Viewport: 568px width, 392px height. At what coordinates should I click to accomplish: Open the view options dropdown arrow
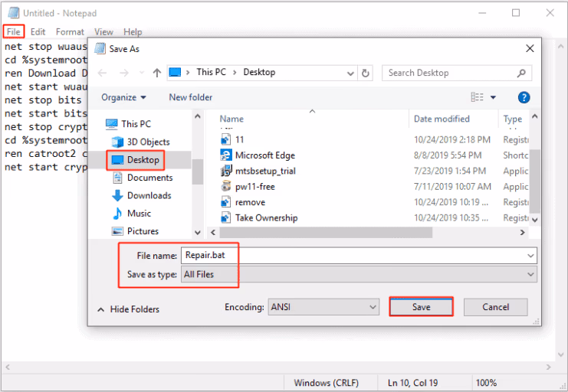[x=493, y=97]
